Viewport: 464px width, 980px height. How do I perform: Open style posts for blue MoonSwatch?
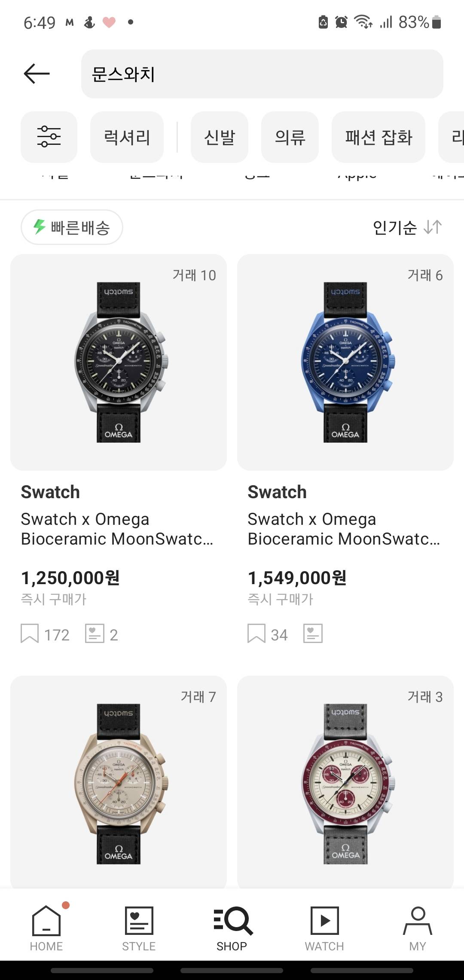coord(313,634)
